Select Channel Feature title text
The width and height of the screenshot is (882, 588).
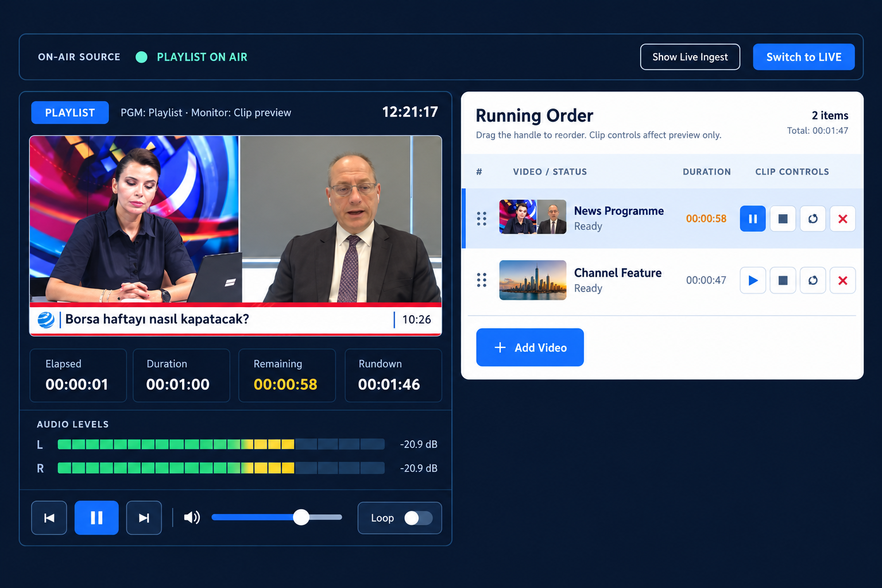[617, 273]
